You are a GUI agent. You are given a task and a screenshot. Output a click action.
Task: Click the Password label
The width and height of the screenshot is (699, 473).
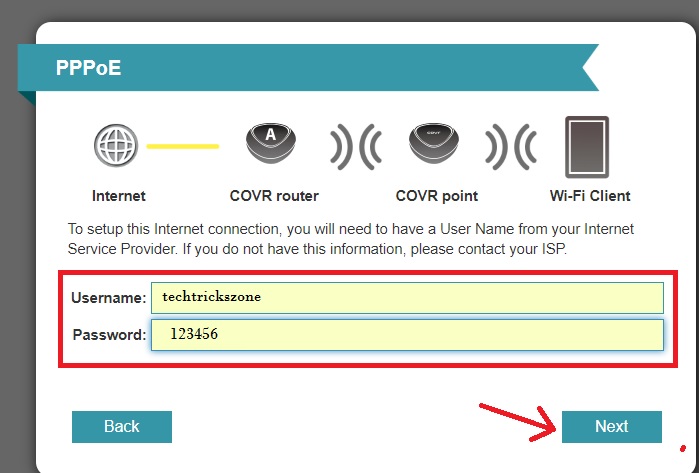(x=109, y=335)
